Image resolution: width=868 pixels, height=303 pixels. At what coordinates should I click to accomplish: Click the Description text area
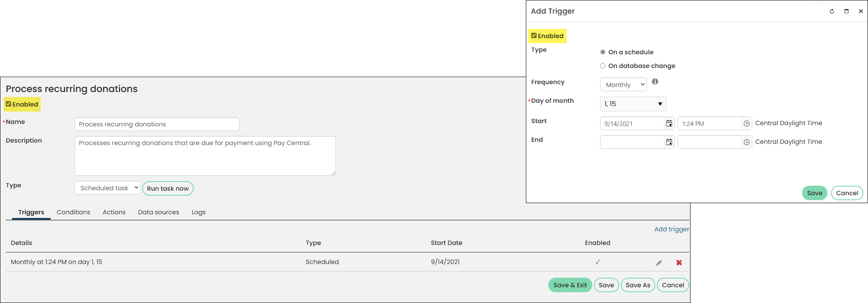[x=205, y=156]
